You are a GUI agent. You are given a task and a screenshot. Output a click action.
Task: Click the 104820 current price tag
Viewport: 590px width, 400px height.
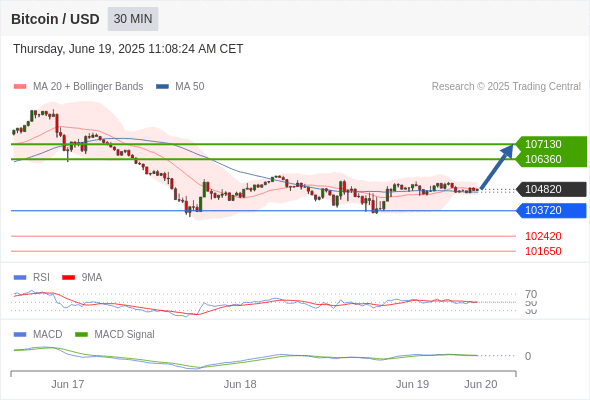(x=551, y=189)
